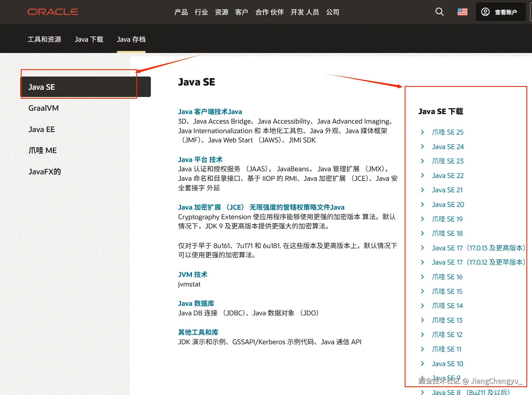Click the chevron beside 爪哇 SE 13
Screen dimensions: 532x395
422,320
